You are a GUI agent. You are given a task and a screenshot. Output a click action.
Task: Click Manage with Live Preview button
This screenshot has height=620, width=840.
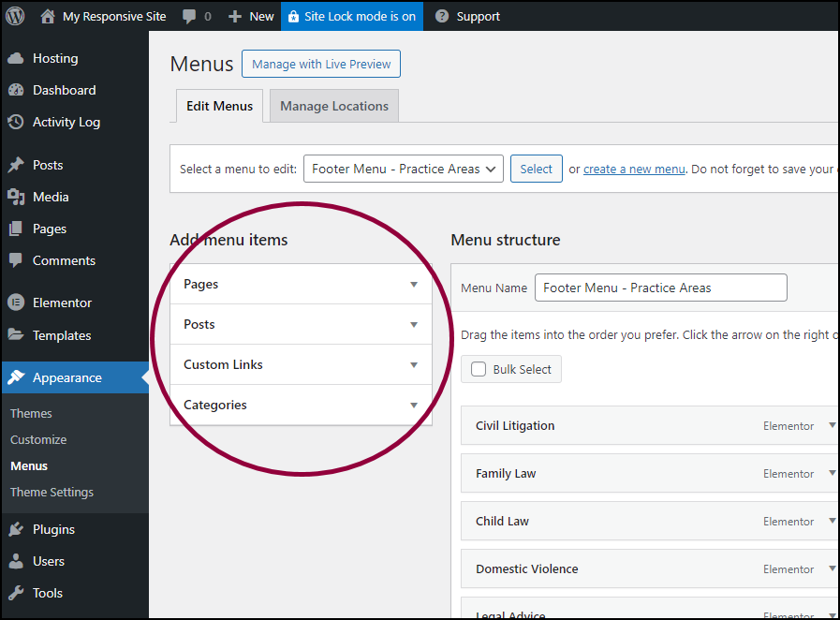pos(321,64)
